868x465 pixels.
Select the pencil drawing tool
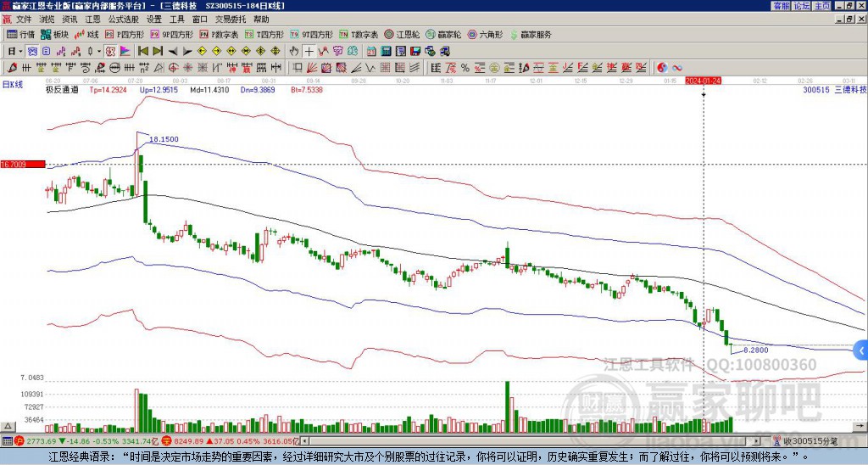click(12, 68)
